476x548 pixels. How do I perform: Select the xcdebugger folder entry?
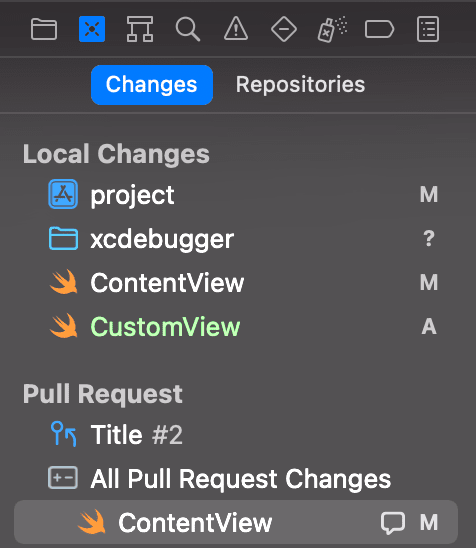(x=238, y=239)
